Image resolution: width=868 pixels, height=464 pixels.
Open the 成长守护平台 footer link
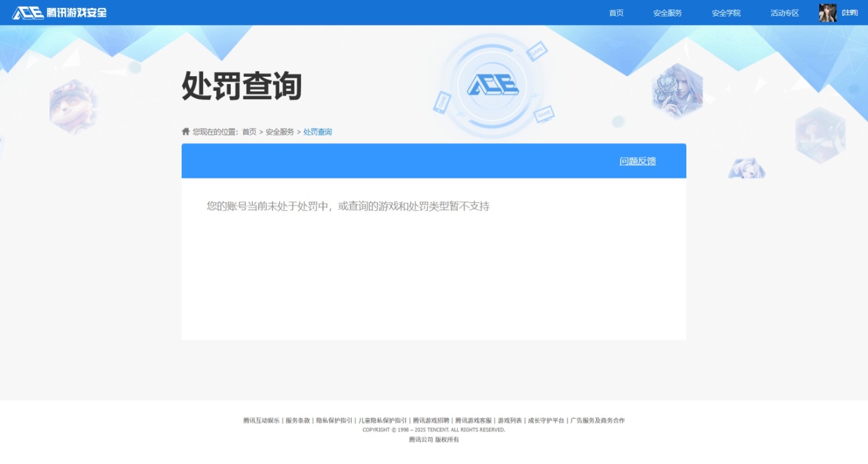[546, 420]
